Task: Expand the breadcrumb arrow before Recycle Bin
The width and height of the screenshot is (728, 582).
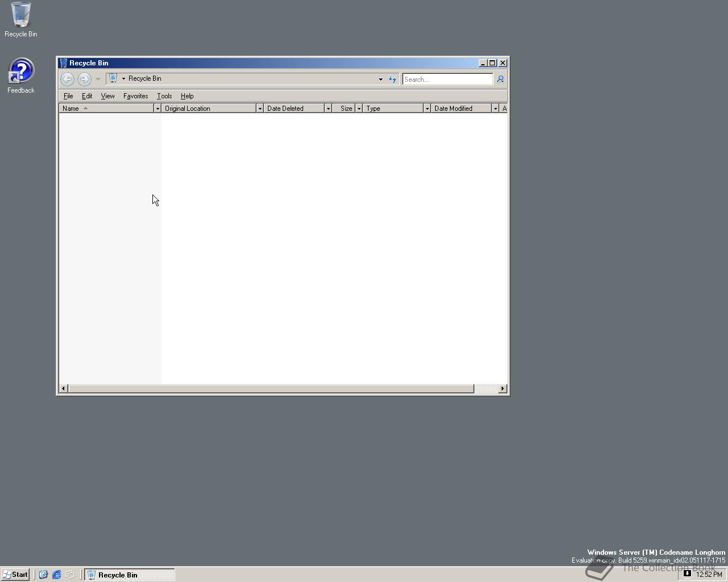Action: (123, 78)
